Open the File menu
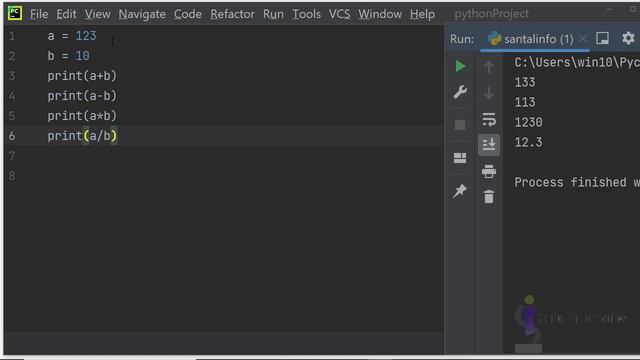This screenshot has height=360, width=640. (39, 14)
